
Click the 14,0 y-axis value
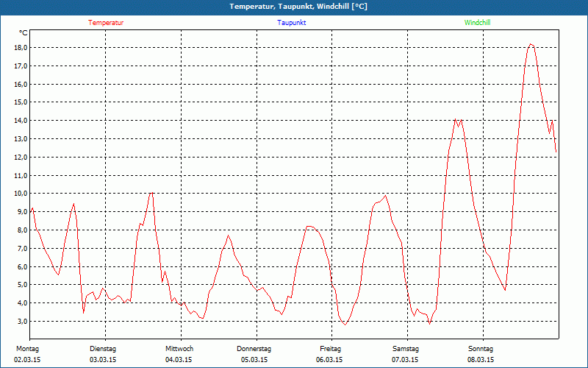pyautogui.click(x=21, y=121)
